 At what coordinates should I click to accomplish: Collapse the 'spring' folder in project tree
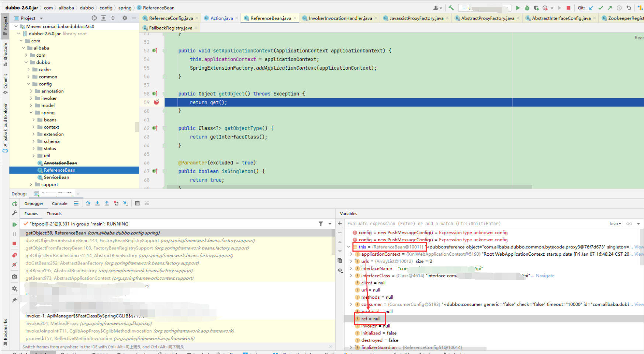pyautogui.click(x=31, y=113)
